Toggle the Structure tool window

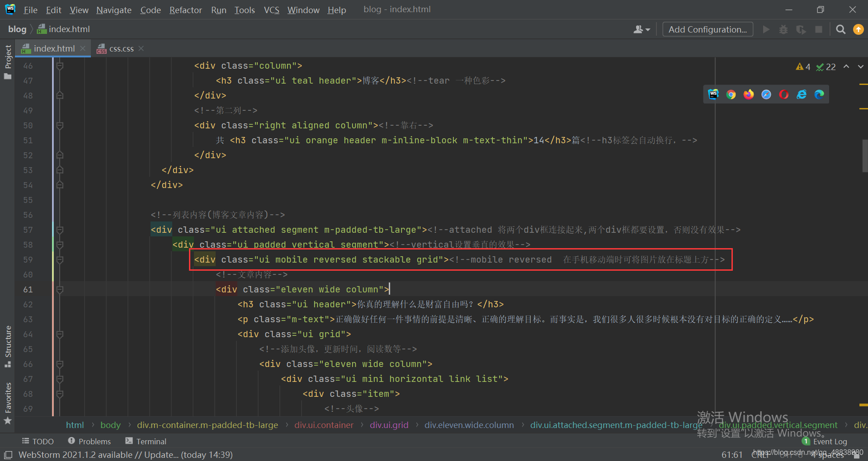point(8,346)
